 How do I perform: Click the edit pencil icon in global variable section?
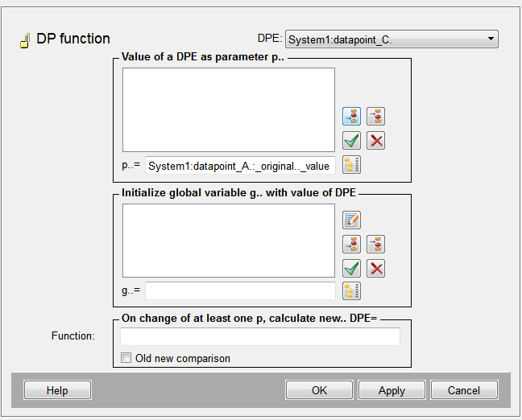[351, 220]
